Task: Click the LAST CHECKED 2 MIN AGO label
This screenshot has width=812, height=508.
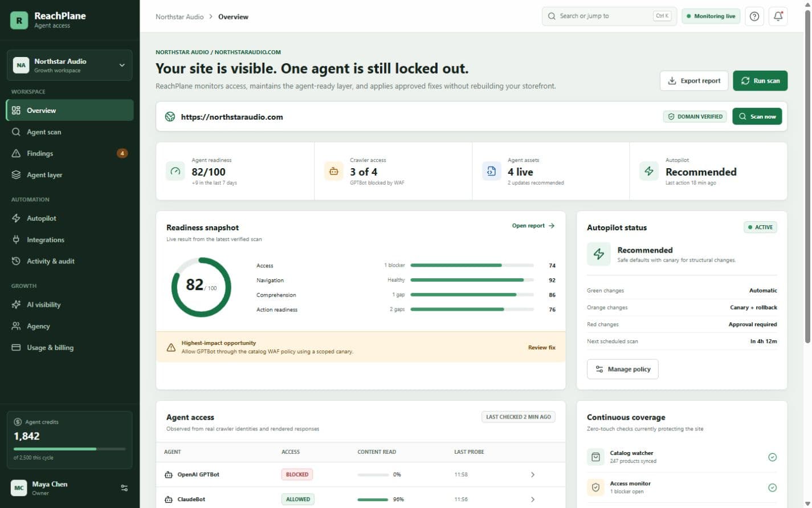Action: pos(518,417)
